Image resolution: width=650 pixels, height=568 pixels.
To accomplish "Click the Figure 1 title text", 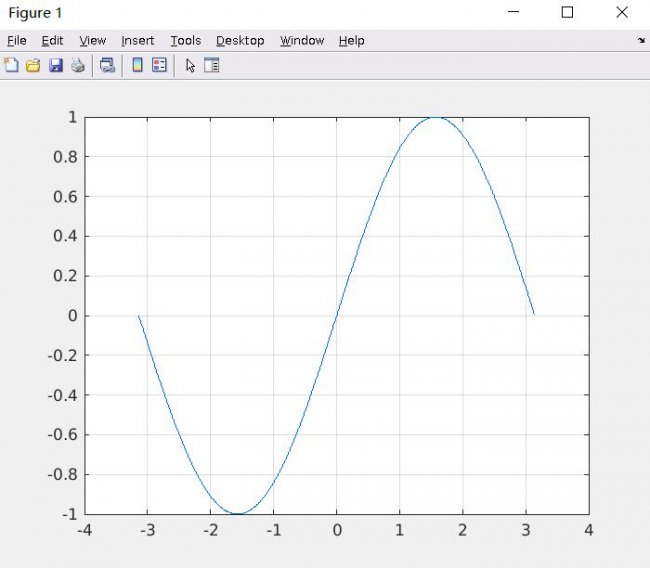I will tap(35, 13).
